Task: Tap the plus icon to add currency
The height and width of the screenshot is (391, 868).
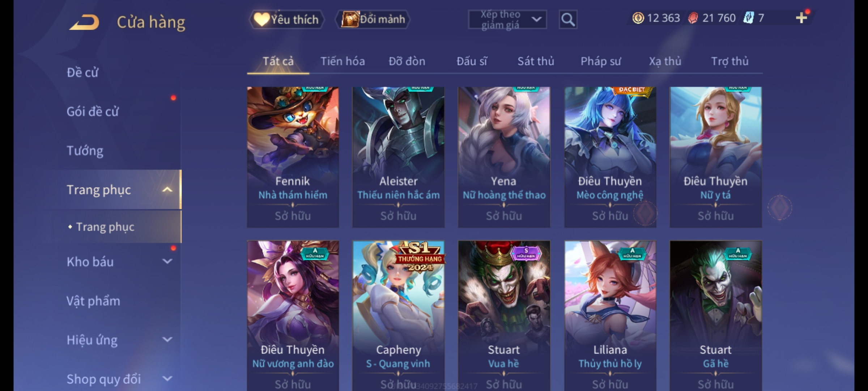Action: point(801,18)
